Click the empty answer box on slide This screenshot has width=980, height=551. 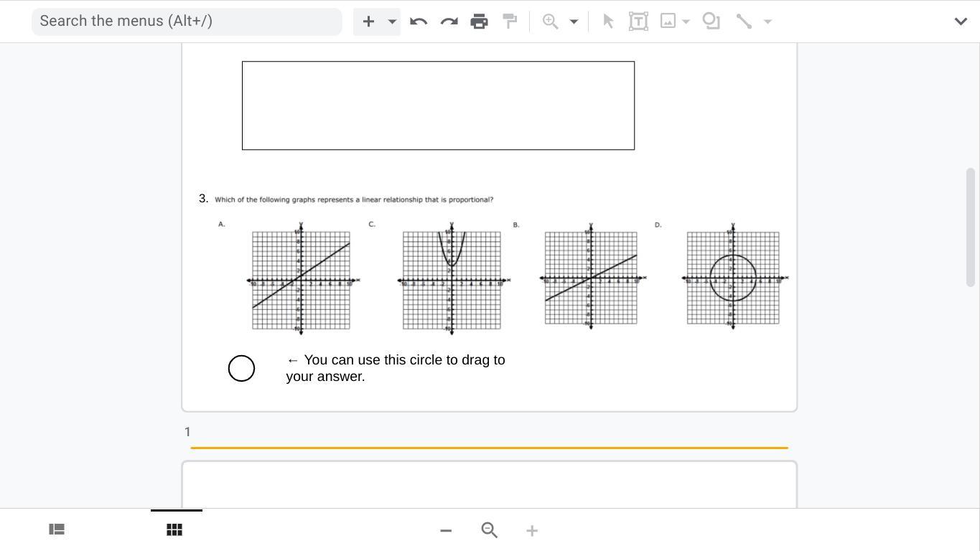pos(438,105)
